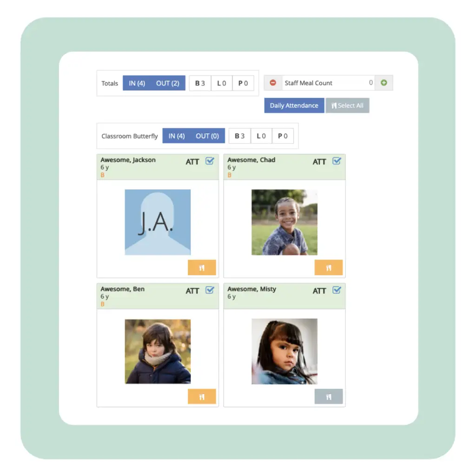
Task: Click the meal icon on Ben's card
Action: click(202, 396)
